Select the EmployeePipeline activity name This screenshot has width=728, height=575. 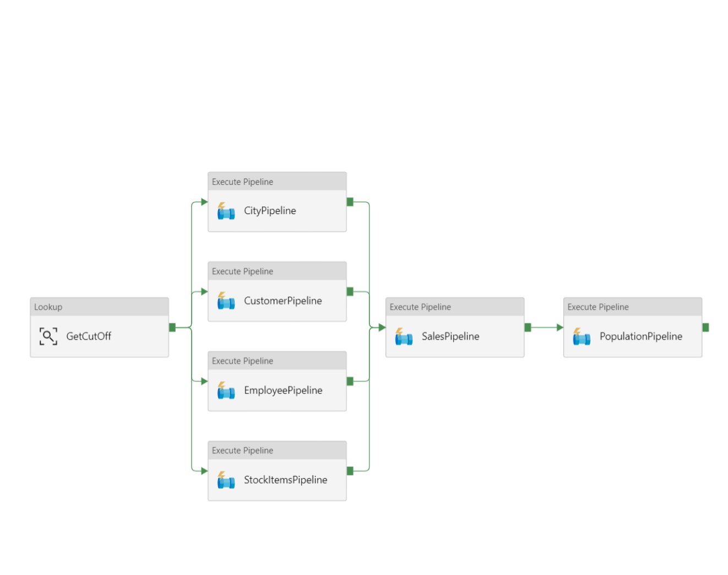283,390
